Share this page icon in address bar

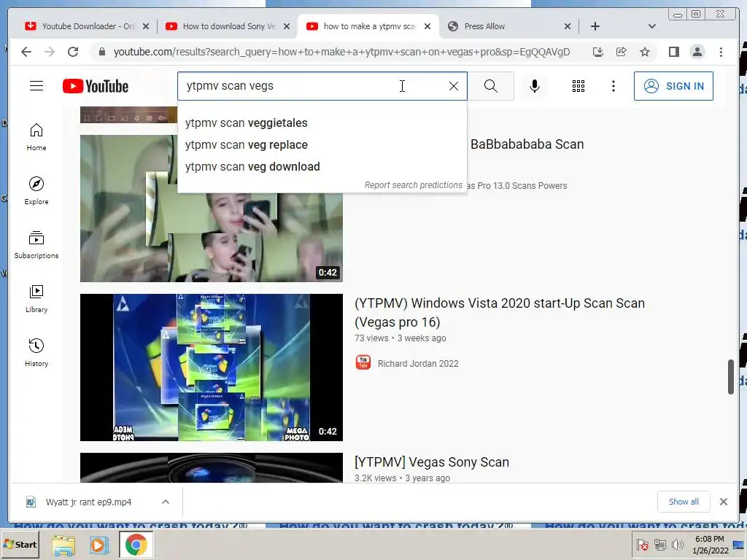click(x=622, y=52)
